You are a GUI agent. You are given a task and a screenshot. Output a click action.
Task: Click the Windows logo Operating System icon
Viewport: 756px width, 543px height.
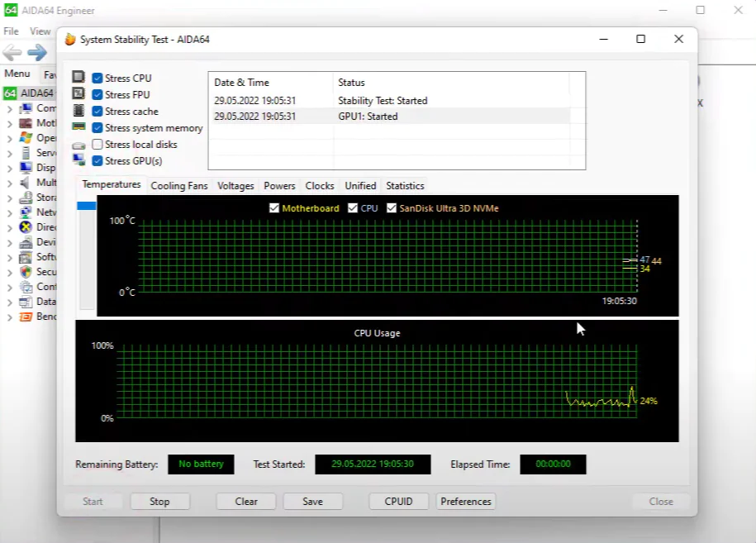coord(26,138)
